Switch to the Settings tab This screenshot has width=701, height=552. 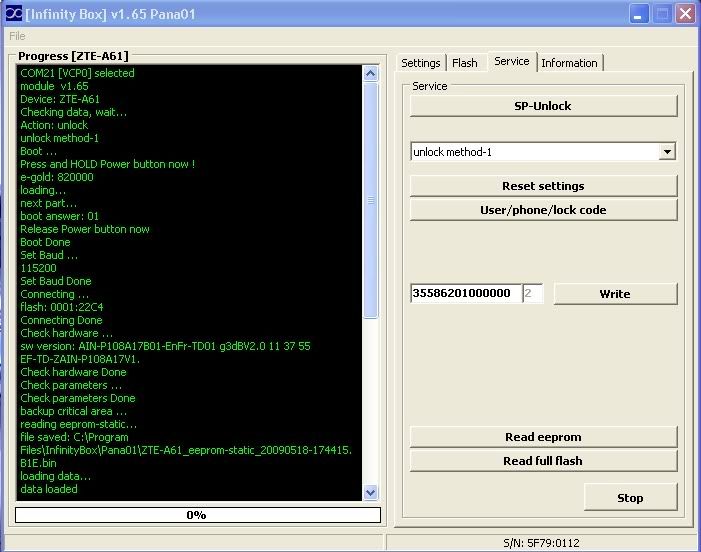[x=420, y=63]
